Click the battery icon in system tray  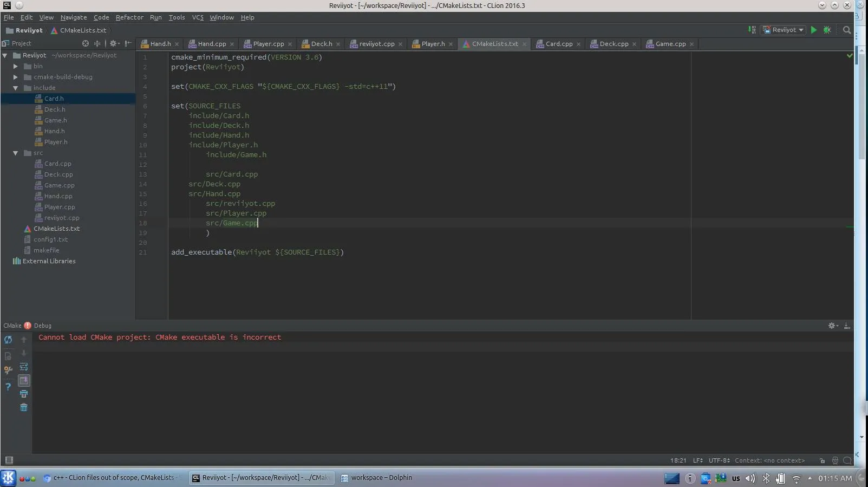(x=780, y=478)
